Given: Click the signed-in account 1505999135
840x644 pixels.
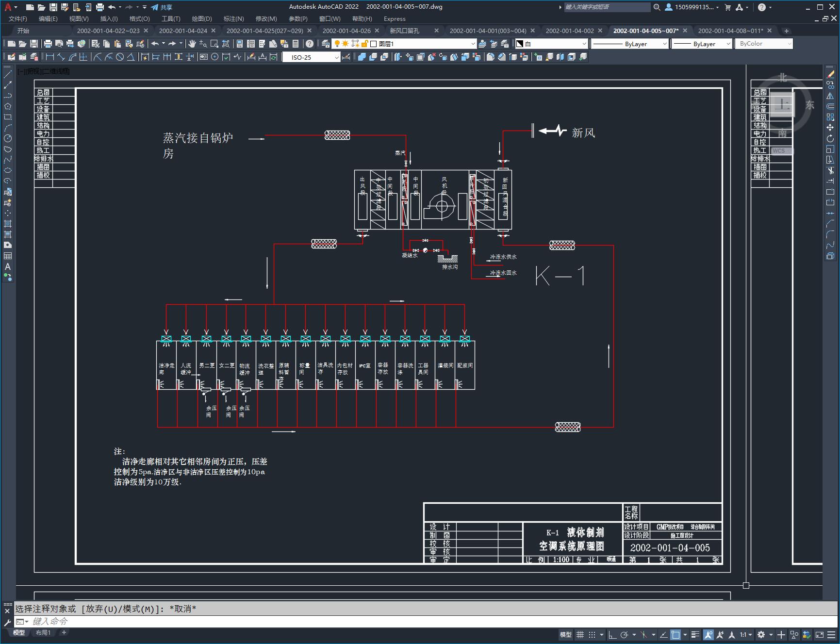Looking at the screenshot, I should [692, 7].
